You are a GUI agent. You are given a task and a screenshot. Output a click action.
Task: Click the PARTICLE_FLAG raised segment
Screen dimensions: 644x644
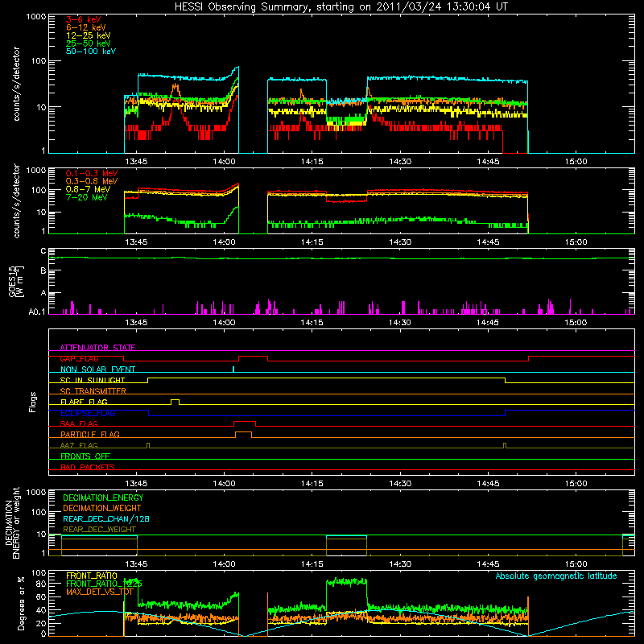[244, 433]
